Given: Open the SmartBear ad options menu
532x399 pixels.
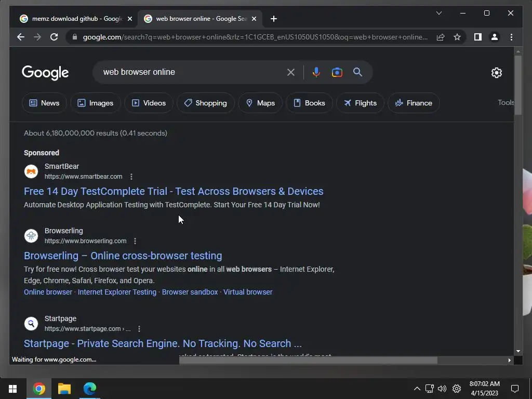Looking at the screenshot, I should tap(131, 177).
